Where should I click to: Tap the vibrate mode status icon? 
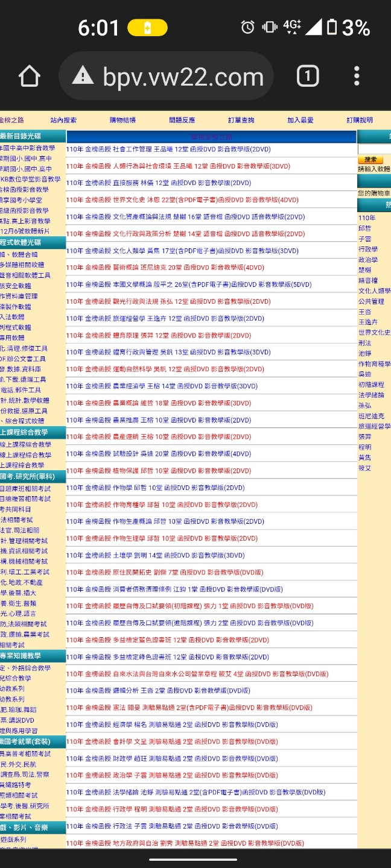click(269, 27)
